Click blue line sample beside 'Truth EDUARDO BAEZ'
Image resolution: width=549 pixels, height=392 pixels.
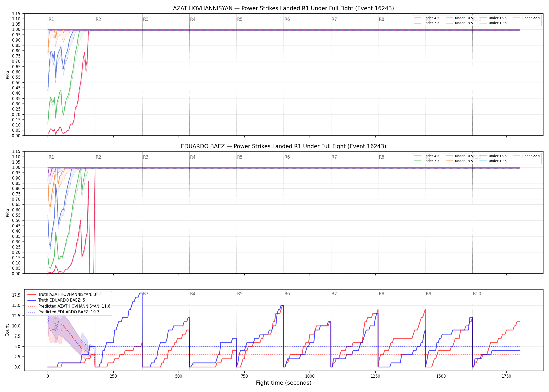point(32,300)
